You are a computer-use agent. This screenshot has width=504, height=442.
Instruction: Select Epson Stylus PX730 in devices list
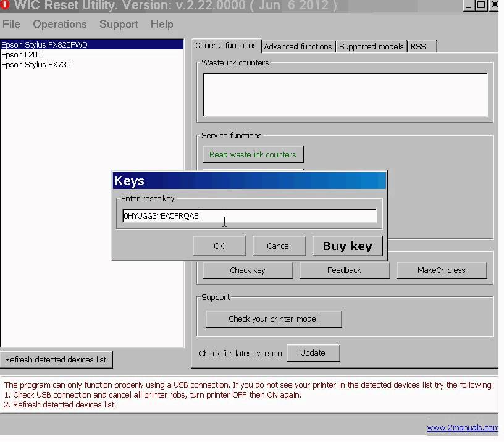coord(92,65)
